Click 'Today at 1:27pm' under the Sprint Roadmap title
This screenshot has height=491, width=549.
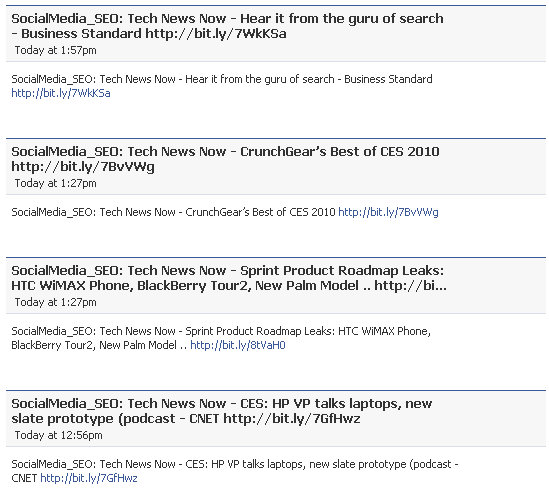click(55, 303)
